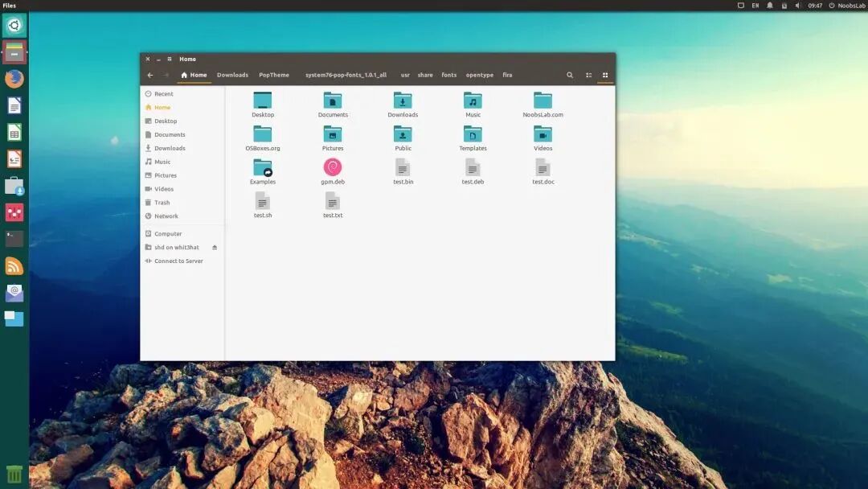Viewport: 868px width, 489px height.
Task: Launch Firefox from the dock
Action: [x=14, y=79]
